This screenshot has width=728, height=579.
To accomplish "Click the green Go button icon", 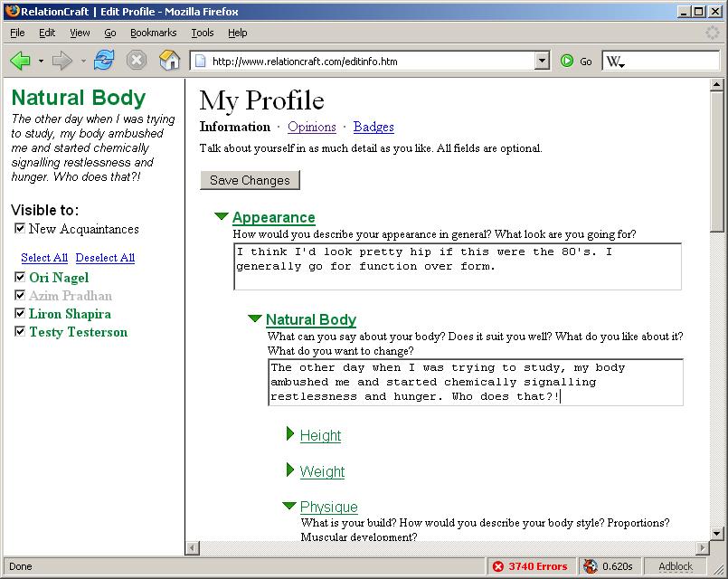I will pyautogui.click(x=566, y=61).
